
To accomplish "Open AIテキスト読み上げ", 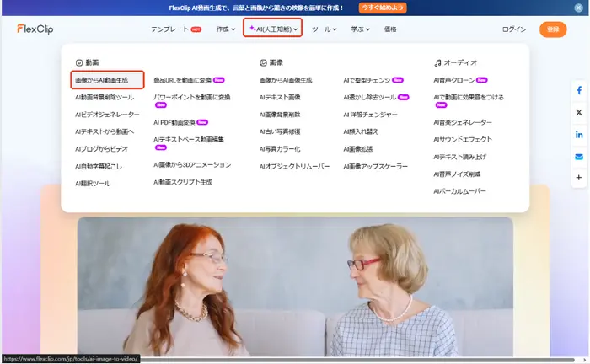I will [x=459, y=157].
